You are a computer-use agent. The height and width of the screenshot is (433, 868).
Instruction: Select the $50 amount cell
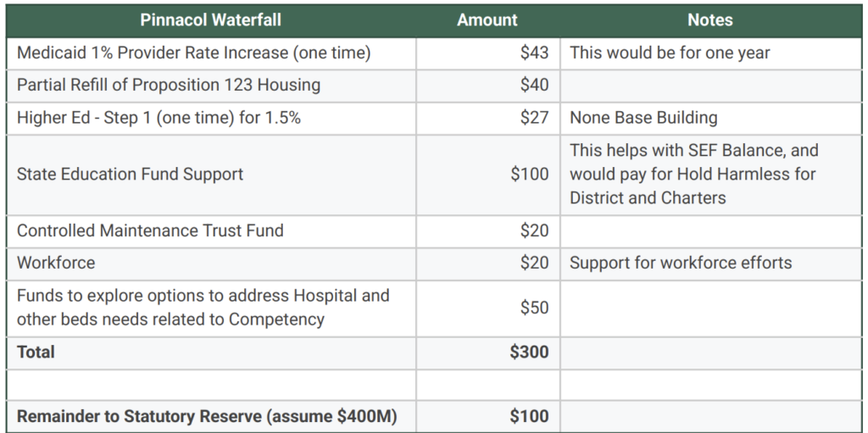pyautogui.click(x=534, y=308)
